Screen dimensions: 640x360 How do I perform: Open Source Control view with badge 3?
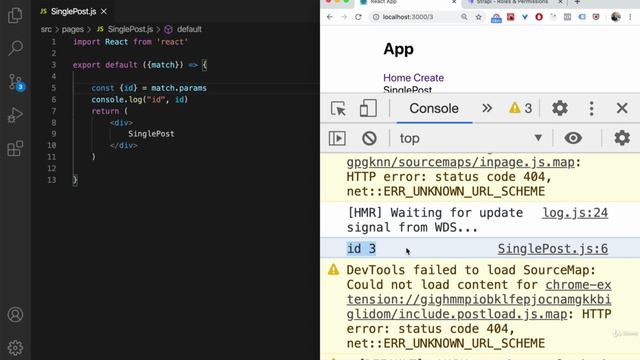pyautogui.click(x=16, y=82)
